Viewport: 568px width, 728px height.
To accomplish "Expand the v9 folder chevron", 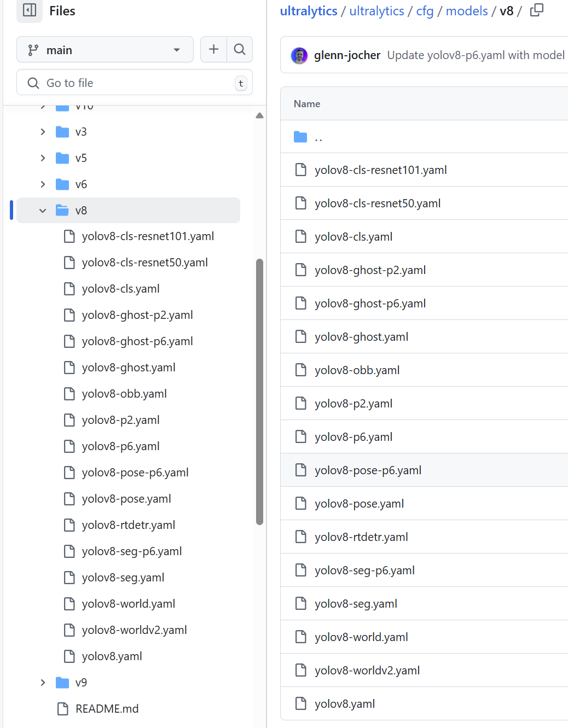I will [x=43, y=683].
